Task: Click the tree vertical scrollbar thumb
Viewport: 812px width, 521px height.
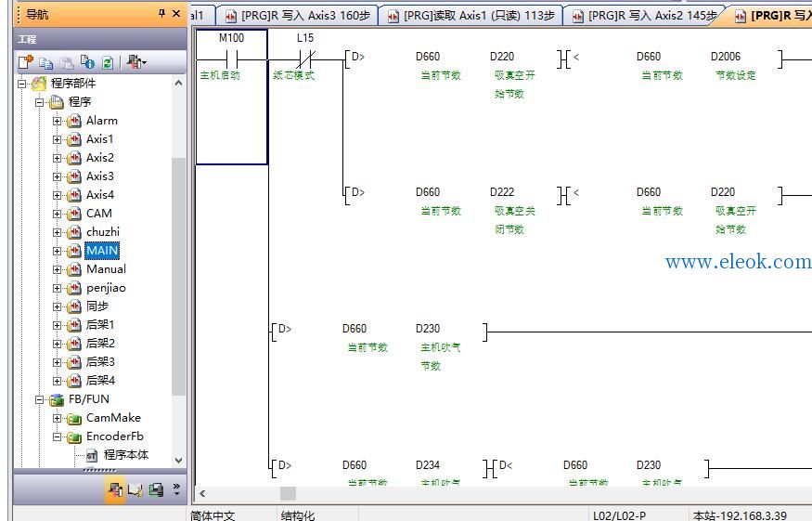Action: tap(179, 277)
